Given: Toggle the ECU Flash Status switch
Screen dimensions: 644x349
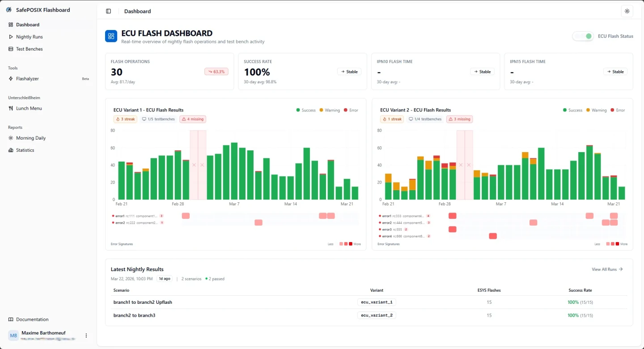Looking at the screenshot, I should [583, 36].
